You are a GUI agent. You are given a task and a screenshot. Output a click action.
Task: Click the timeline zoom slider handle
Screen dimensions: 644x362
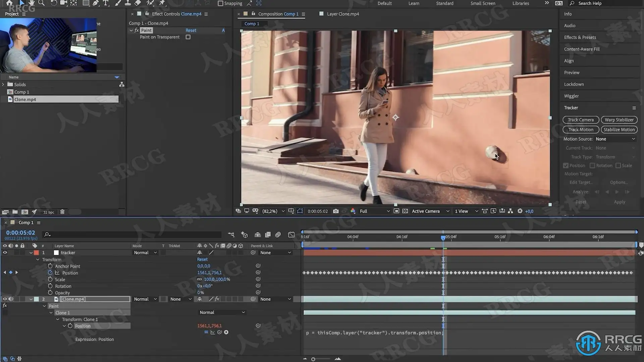click(313, 359)
